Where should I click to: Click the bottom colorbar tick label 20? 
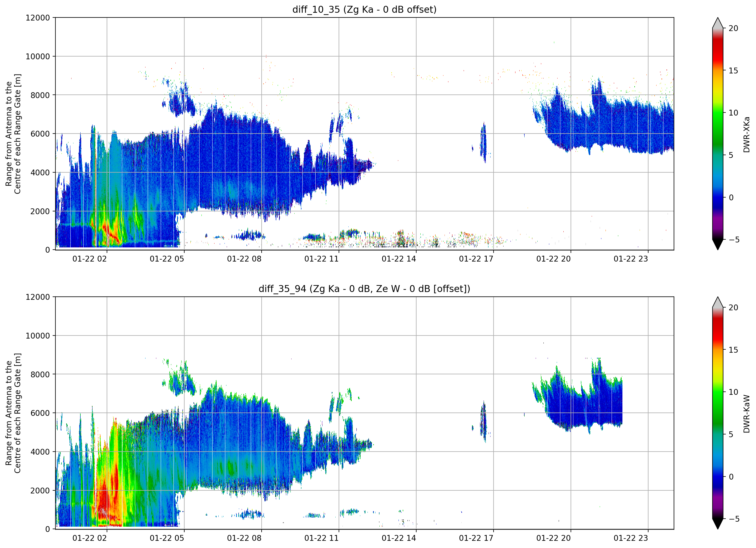pos(733,307)
